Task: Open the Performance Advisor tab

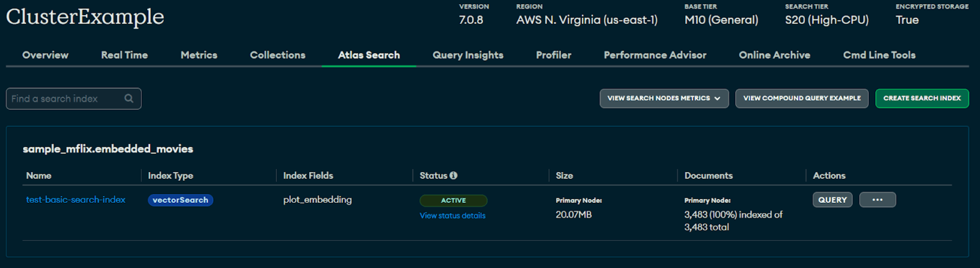Action: (x=655, y=55)
